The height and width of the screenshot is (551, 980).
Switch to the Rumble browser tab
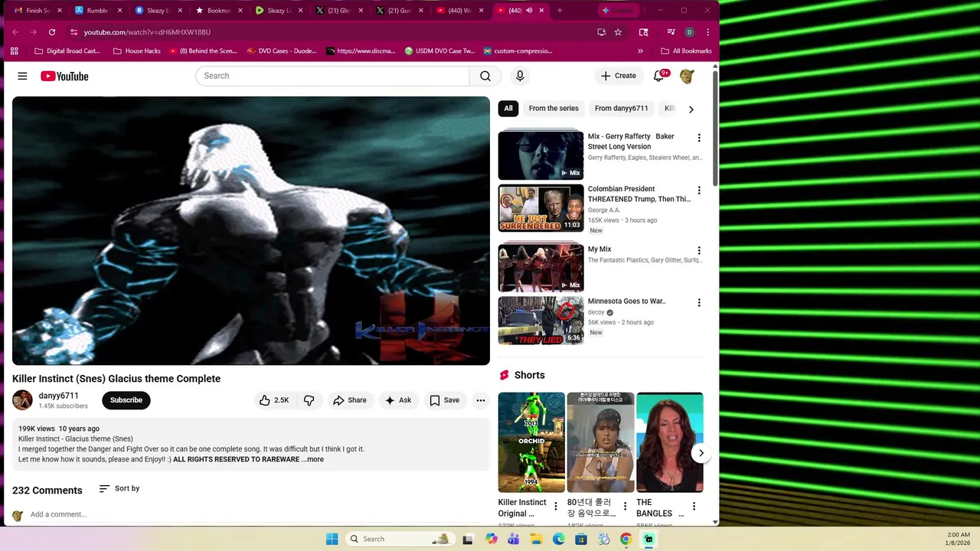(x=99, y=11)
